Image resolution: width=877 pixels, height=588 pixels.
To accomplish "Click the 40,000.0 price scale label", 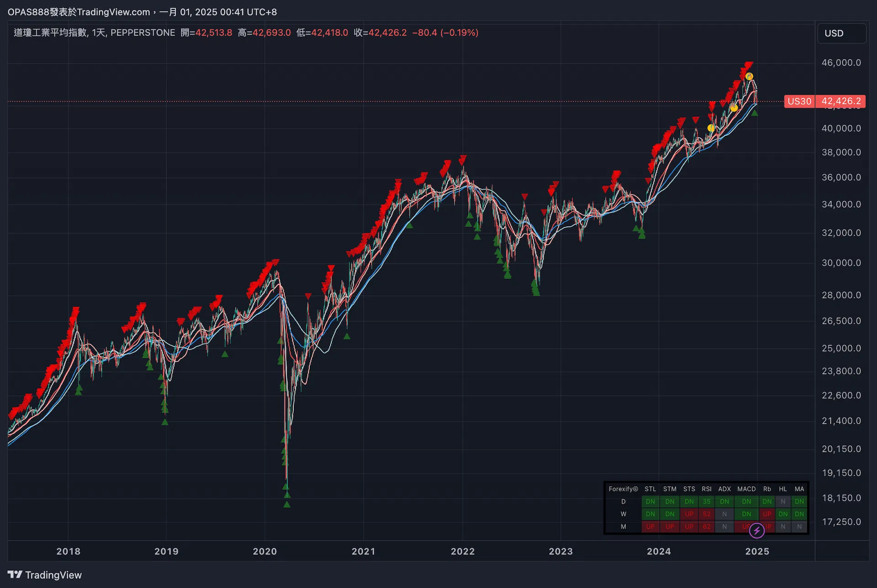I will point(841,128).
